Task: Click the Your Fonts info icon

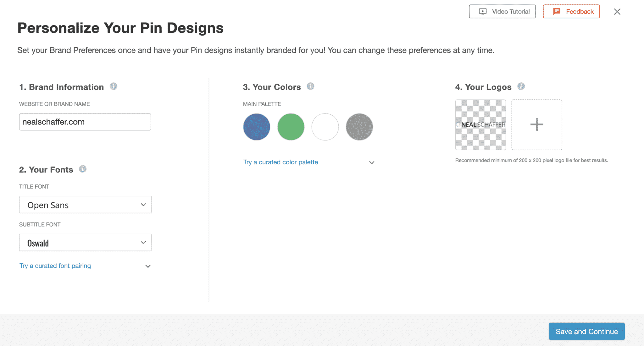Action: [x=83, y=169]
